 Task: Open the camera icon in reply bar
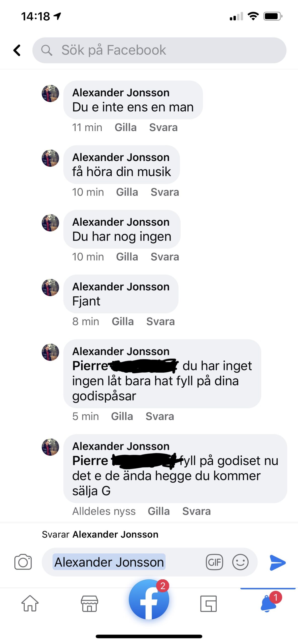coord(23,561)
